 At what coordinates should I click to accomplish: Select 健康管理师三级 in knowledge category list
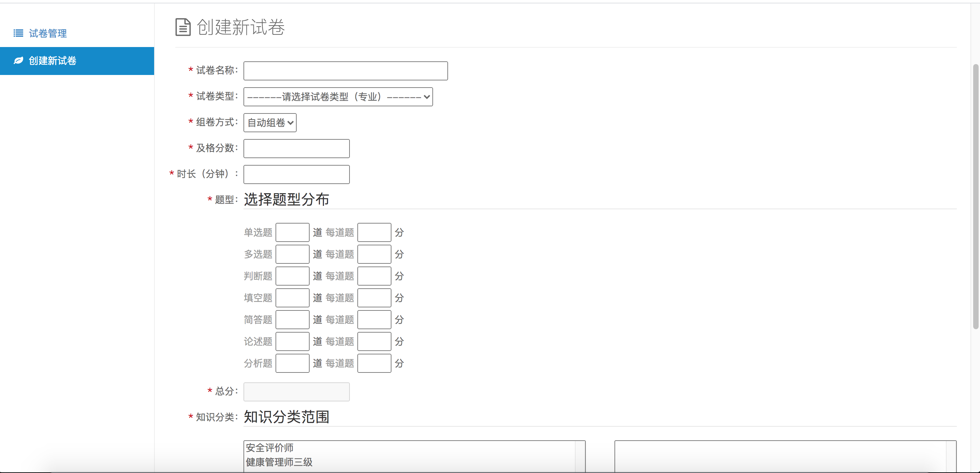pyautogui.click(x=279, y=462)
